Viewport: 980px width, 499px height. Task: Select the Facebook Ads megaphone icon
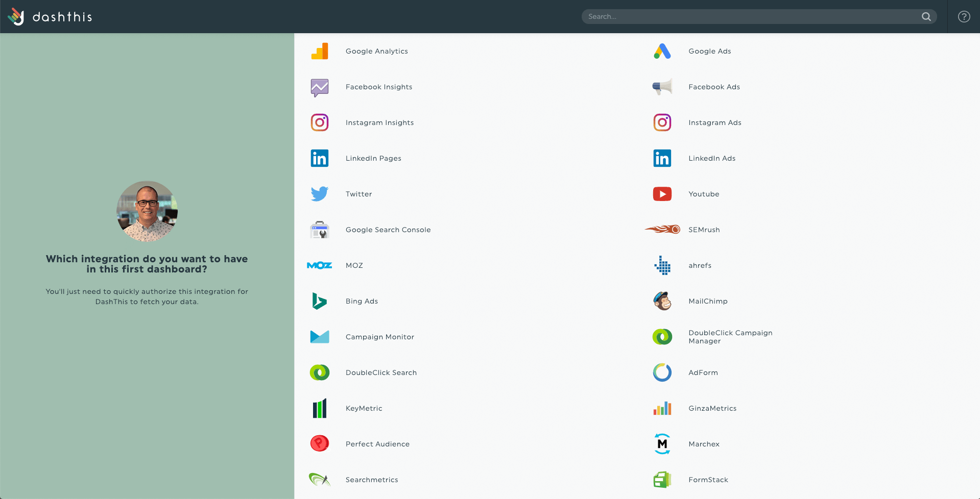[662, 87]
